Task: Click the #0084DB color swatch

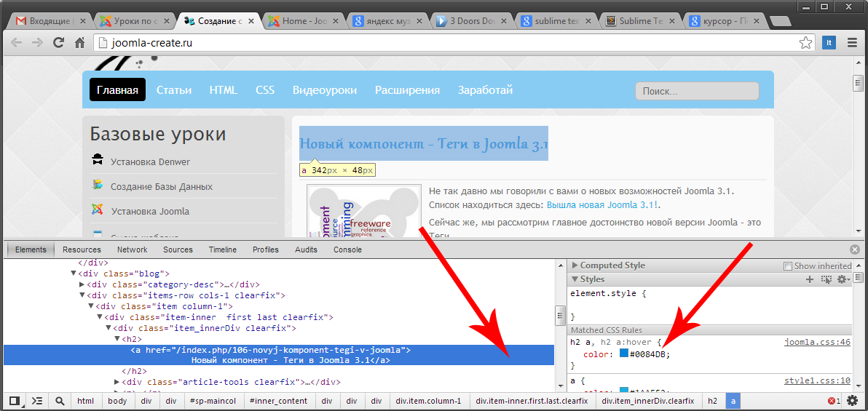Action: 624,354
